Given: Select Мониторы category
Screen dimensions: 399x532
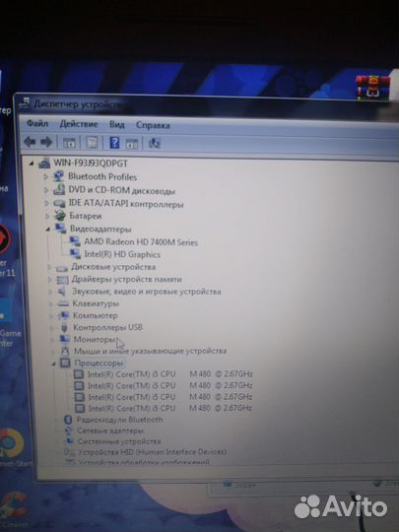Looking at the screenshot, I should pyautogui.click(x=95, y=339).
